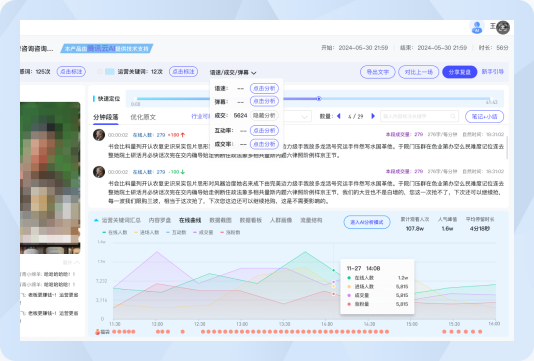Click the light blue 运营关键词 color swatch

(x=110, y=72)
